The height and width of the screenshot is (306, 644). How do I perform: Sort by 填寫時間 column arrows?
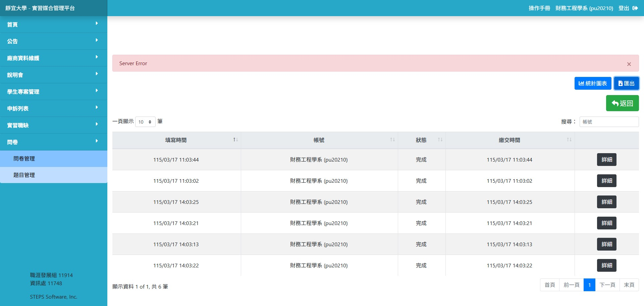click(x=235, y=140)
